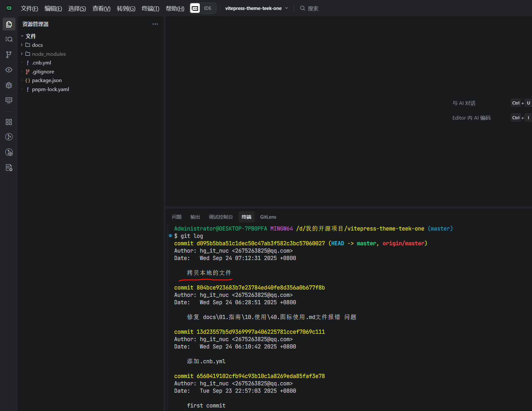Screen dimensions: 532x411
Task: Open the Run and Debug bug icon
Action: point(9,85)
